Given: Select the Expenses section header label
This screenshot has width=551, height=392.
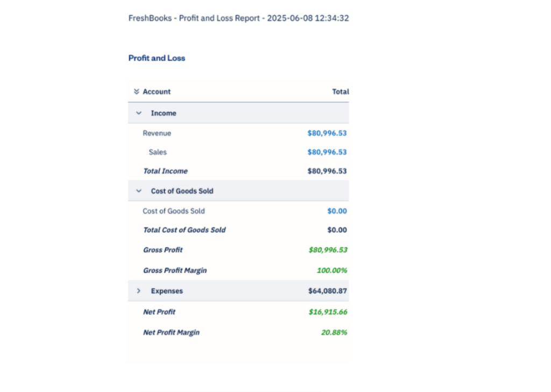Looking at the screenshot, I should pyautogui.click(x=167, y=291).
